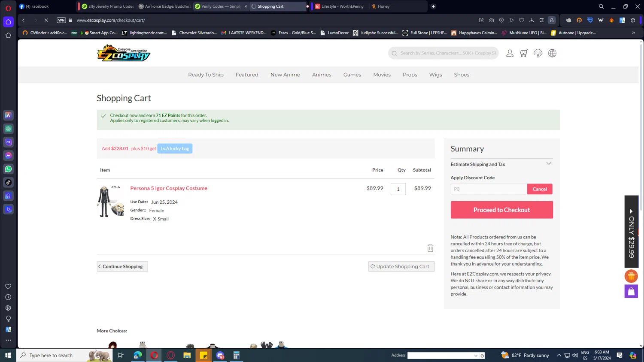Click the VPN badge in address bar
Screen dimensions: 644x362
point(61,20)
